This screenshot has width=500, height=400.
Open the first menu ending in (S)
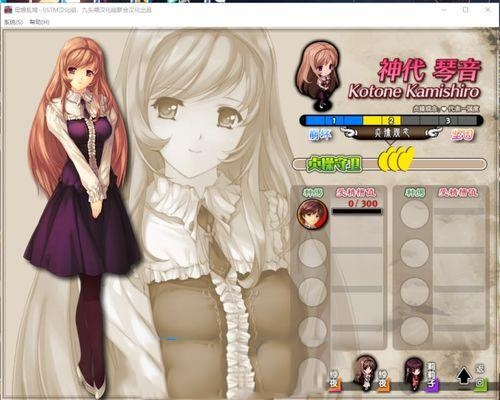click(14, 22)
